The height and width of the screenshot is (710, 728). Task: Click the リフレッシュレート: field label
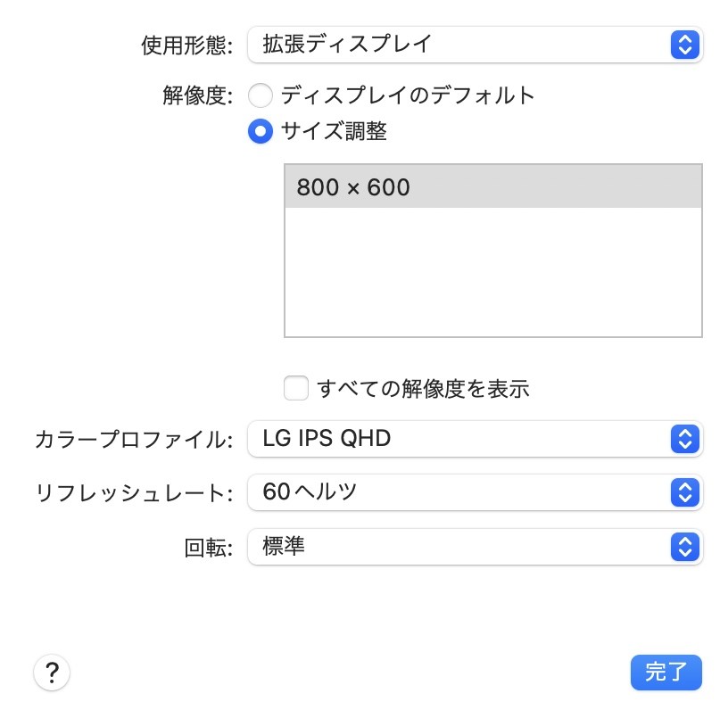click(134, 492)
